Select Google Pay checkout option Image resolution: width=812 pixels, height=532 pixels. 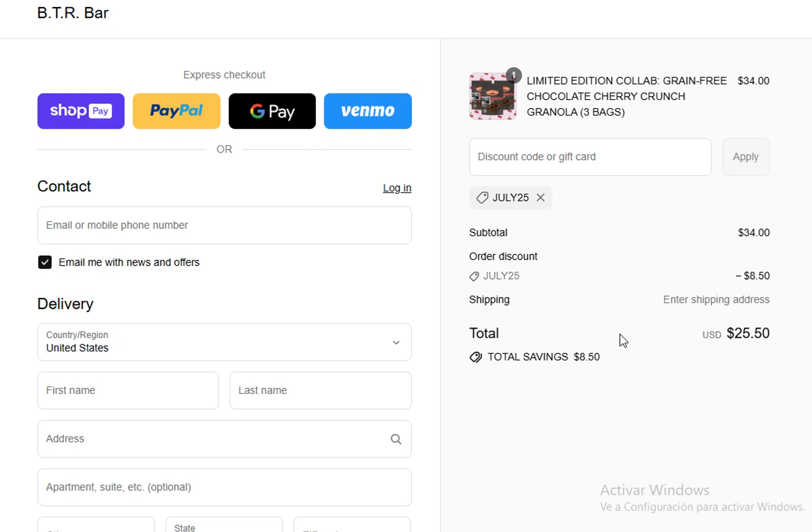272,111
